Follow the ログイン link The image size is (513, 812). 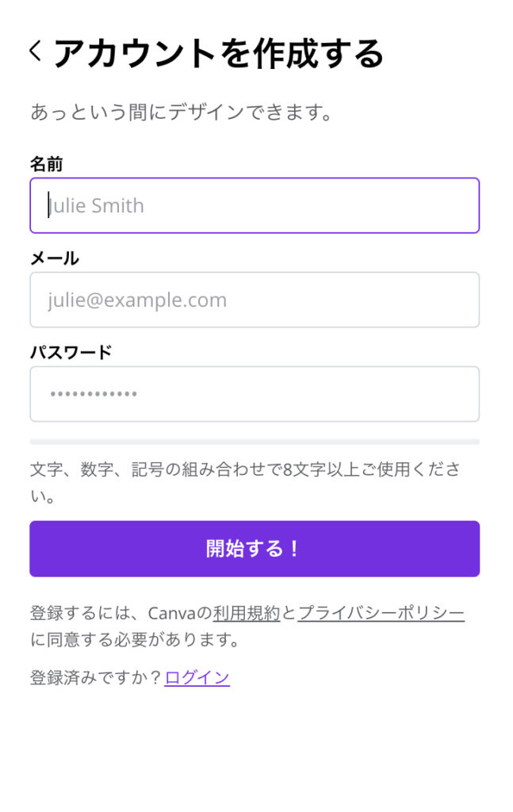click(197, 678)
